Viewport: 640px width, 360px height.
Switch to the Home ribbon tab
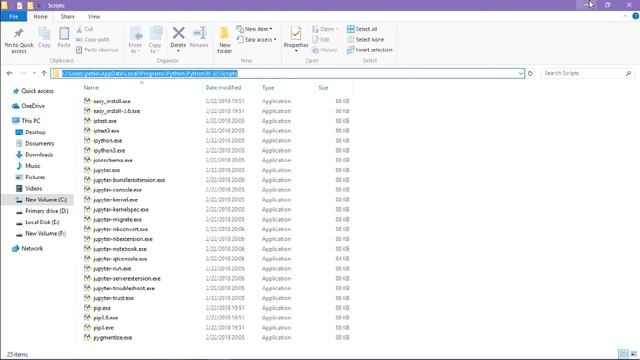tap(40, 16)
